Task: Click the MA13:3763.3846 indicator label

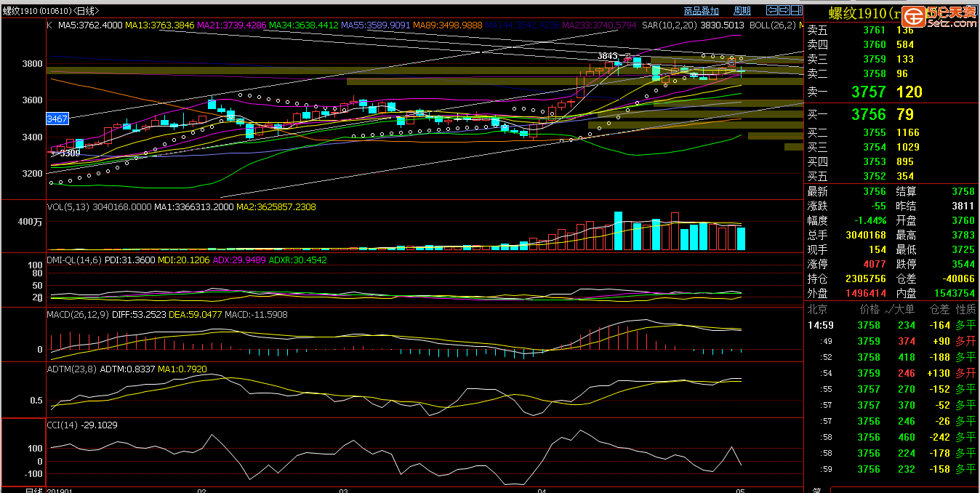Action: tap(160, 25)
